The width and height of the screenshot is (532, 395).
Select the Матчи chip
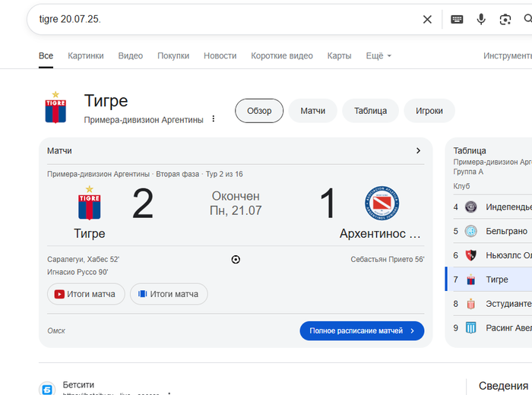point(313,111)
